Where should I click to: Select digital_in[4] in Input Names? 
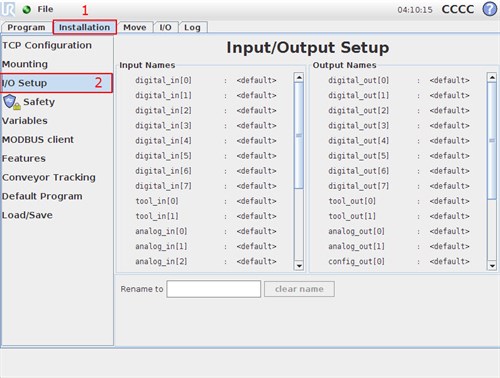pos(163,141)
